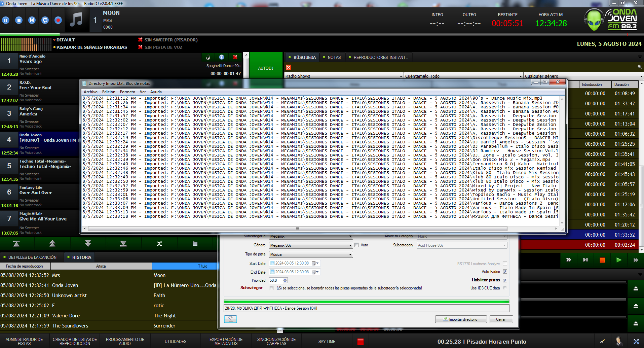Screen dimensions: 644x348
Task: Click the double-chevron skip button in preview player
Action: [569, 260]
